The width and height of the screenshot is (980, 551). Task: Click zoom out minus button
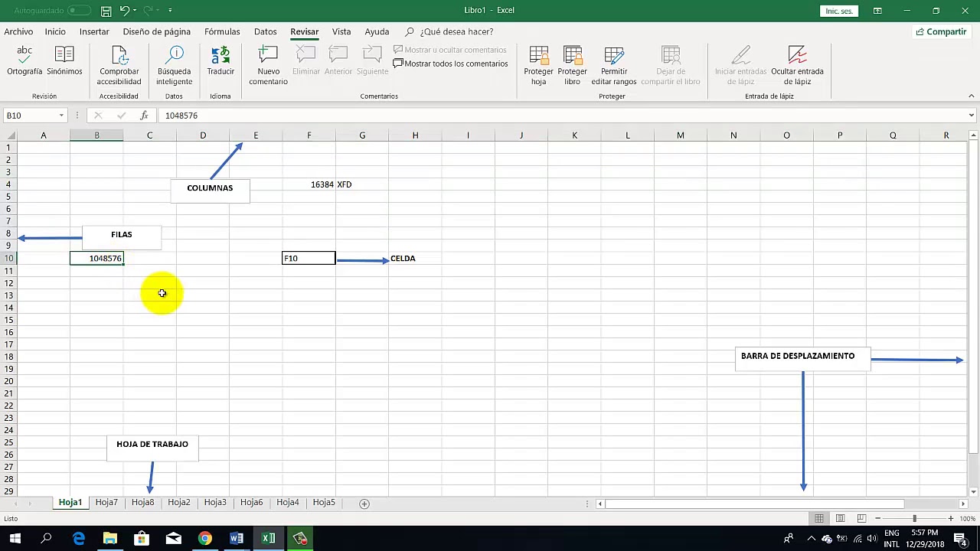pos(877,519)
